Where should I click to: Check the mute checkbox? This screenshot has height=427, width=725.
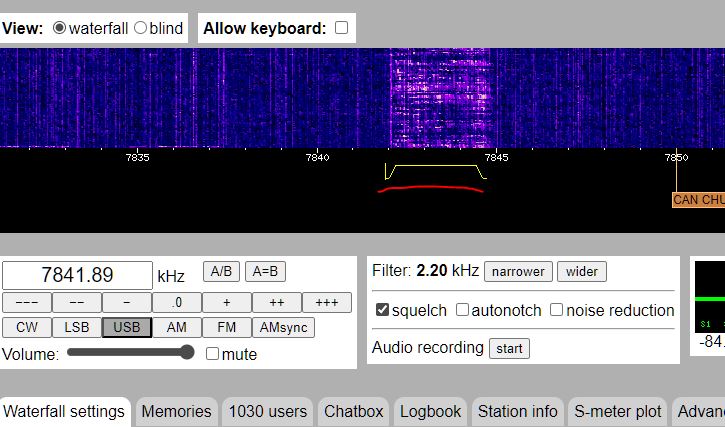pos(212,353)
